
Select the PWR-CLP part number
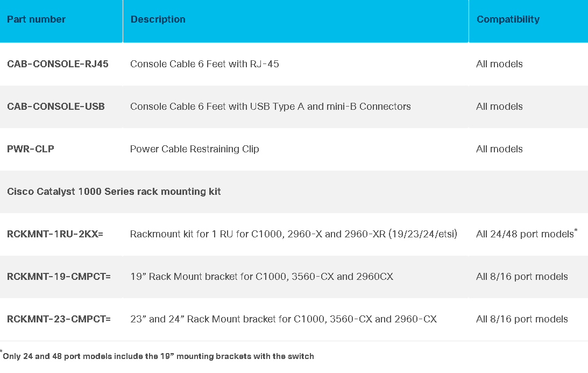coord(30,149)
